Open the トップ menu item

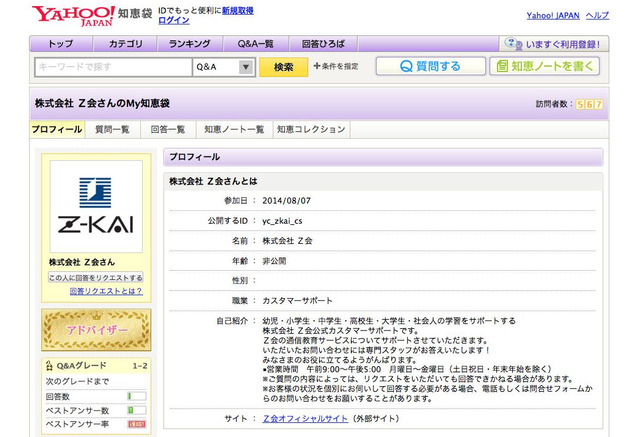pos(61,44)
